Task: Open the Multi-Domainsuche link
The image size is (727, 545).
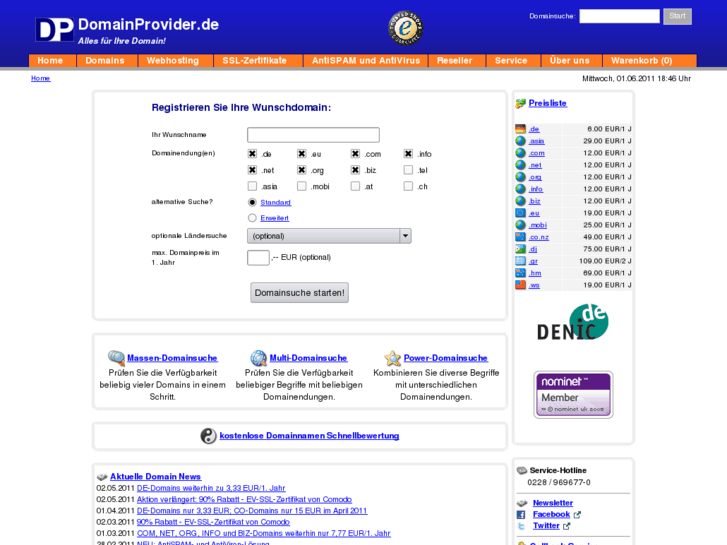Action: pyautogui.click(x=308, y=358)
